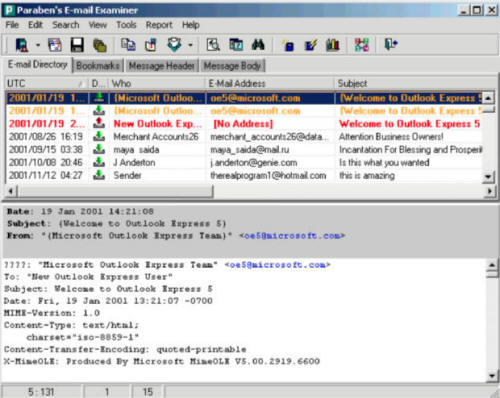Click the paste clipboard toolbar icon

coord(151,45)
